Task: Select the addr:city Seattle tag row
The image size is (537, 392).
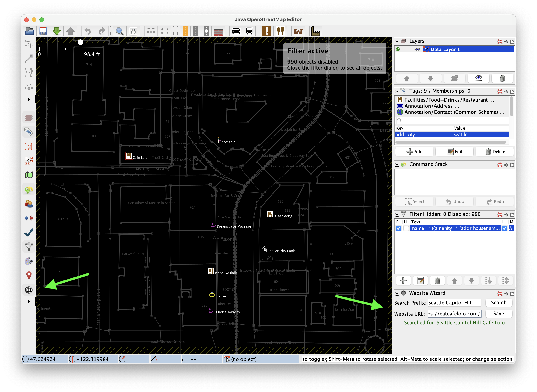Action: 452,135
